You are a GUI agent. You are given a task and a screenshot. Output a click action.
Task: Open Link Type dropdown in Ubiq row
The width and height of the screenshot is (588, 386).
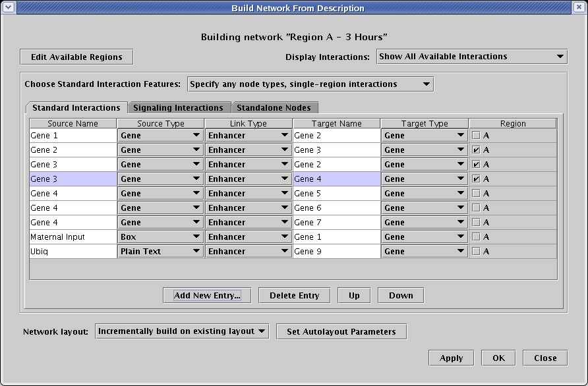point(249,252)
